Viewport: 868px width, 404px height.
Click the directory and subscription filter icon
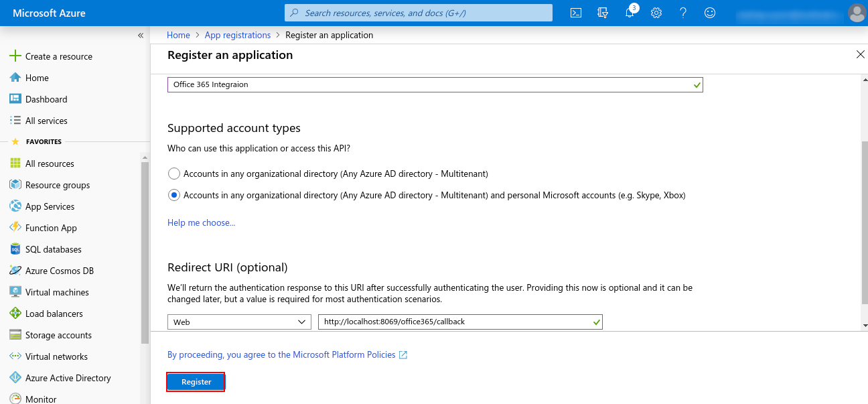tap(602, 13)
